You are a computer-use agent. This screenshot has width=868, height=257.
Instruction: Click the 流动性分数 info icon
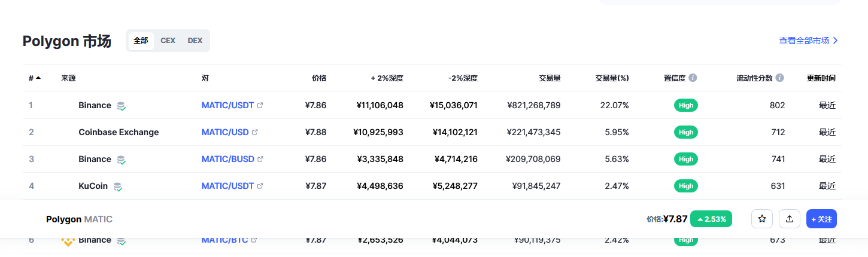click(x=779, y=78)
